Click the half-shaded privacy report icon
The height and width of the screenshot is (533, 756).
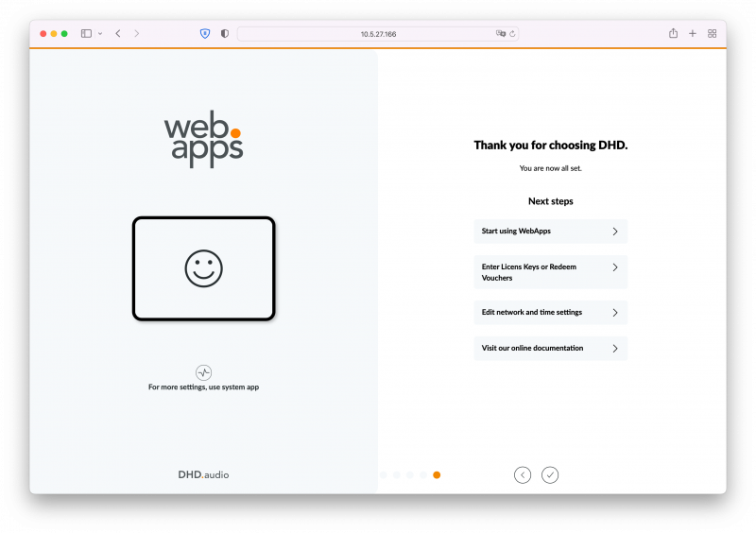tap(225, 33)
